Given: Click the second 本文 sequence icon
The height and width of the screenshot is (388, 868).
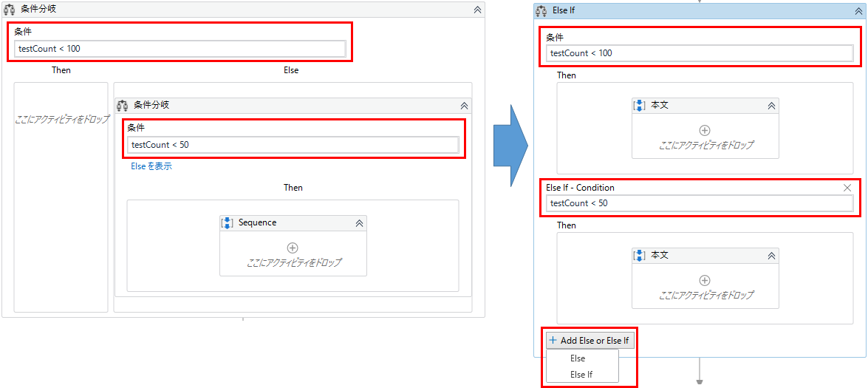Looking at the screenshot, I should (640, 256).
